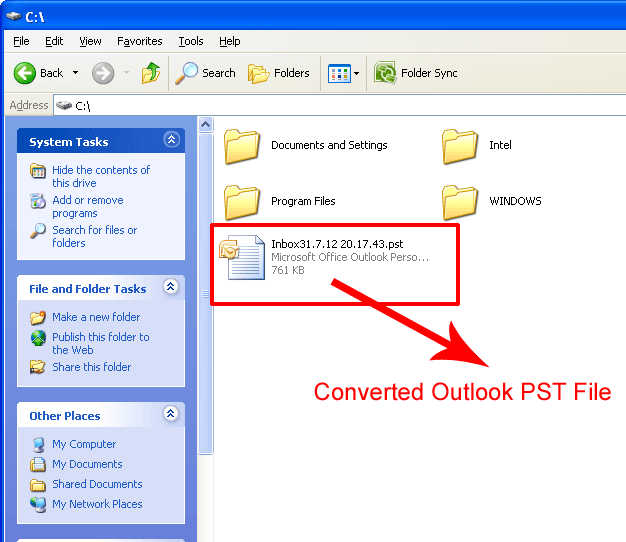
Task: Select the WINDOWS folder icon
Action: pos(460,202)
